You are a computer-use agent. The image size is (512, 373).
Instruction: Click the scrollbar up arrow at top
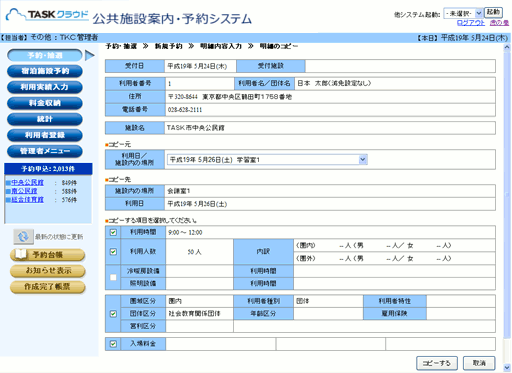click(507, 48)
